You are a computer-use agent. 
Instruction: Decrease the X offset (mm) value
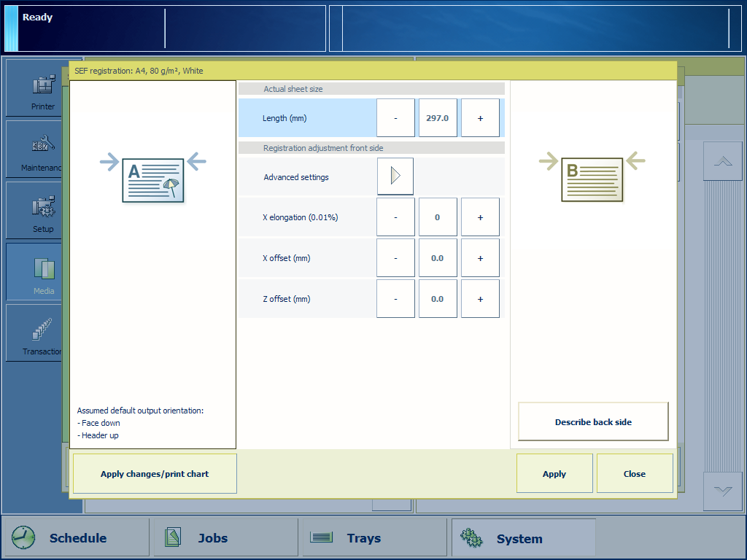(395, 258)
